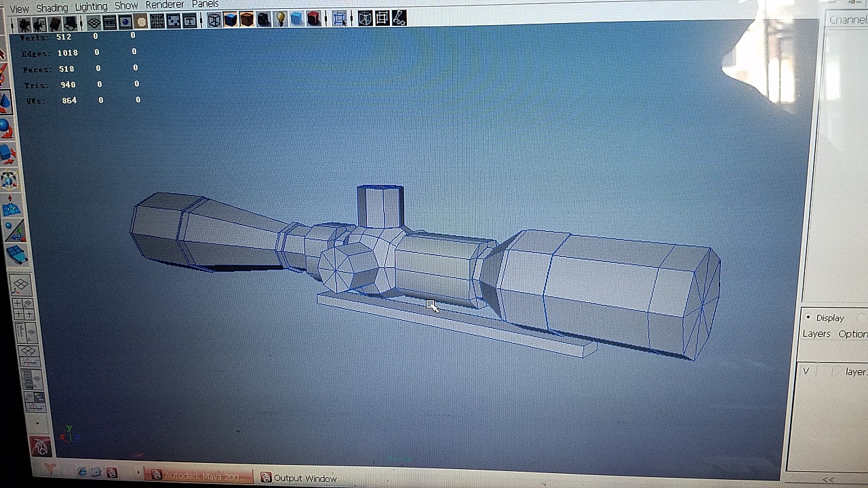This screenshot has width=868, height=488.
Task: Toggle the viewport Grid icon
Action: pos(94,23)
